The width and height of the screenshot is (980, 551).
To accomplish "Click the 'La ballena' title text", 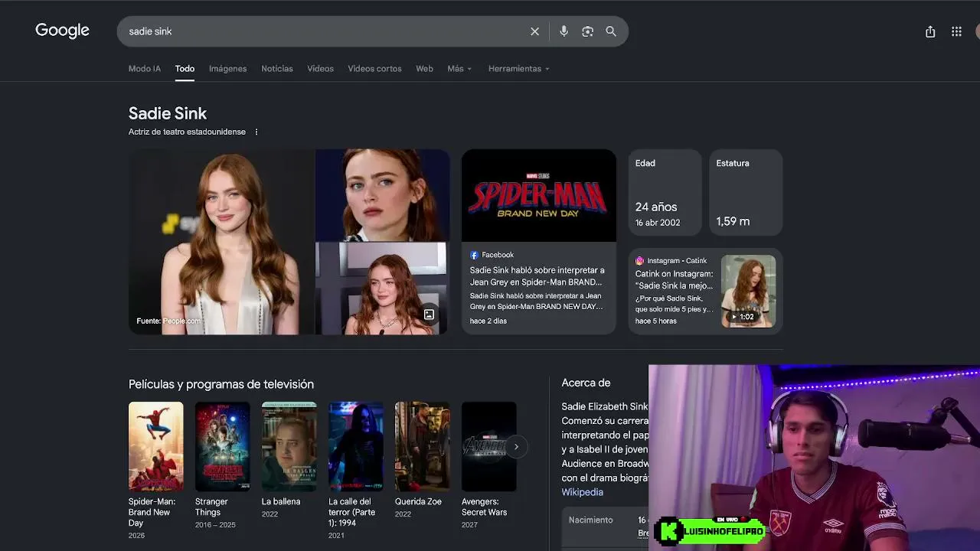I will [281, 502].
